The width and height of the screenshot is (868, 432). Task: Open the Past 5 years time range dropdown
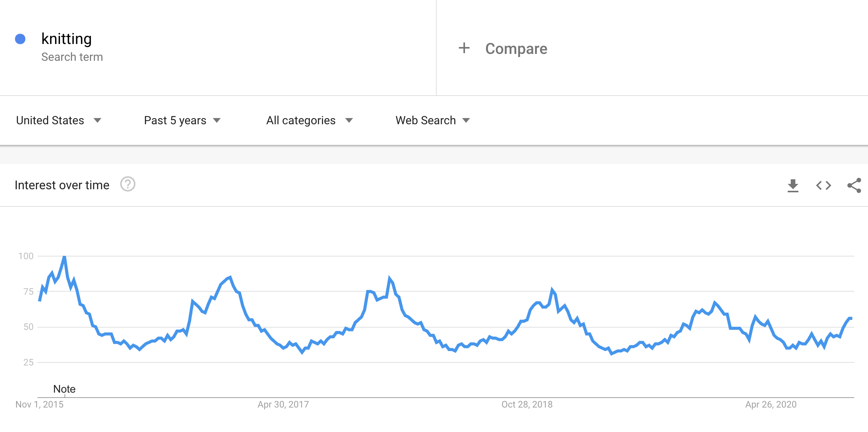coord(182,120)
